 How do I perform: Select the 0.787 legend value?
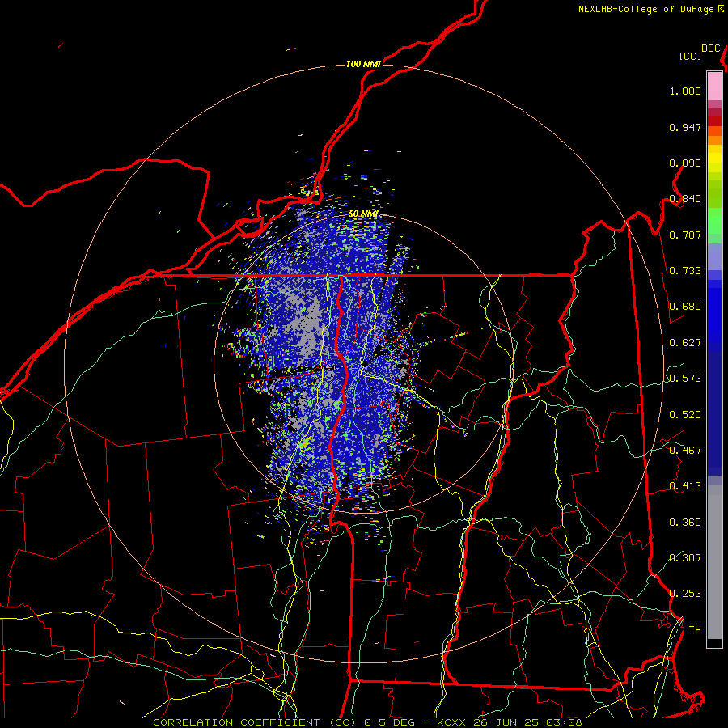click(685, 235)
